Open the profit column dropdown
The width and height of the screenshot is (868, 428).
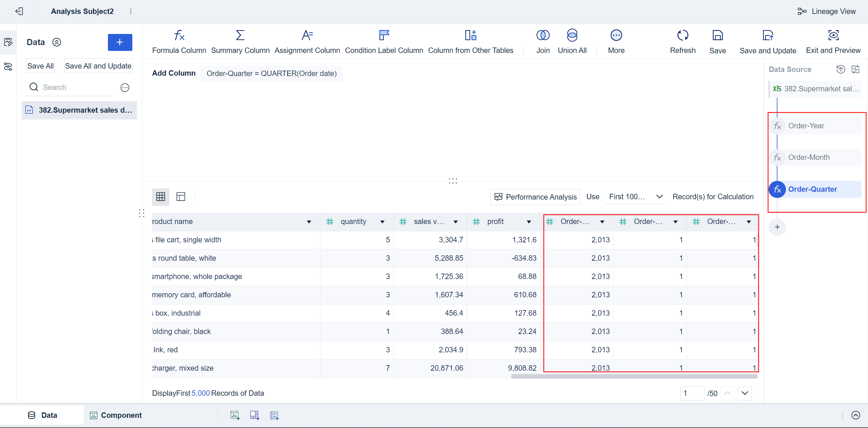tap(529, 222)
